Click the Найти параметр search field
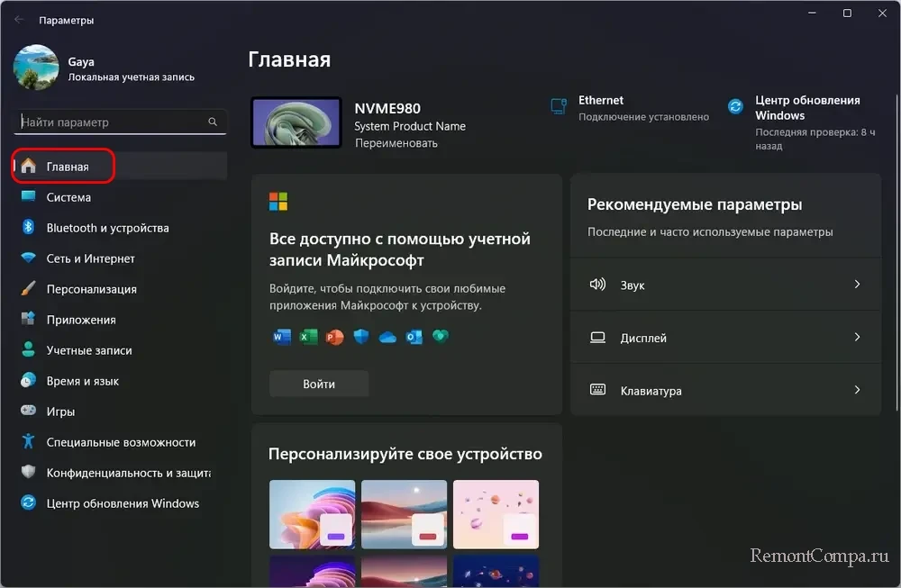The height and width of the screenshot is (588, 901). tap(113, 122)
